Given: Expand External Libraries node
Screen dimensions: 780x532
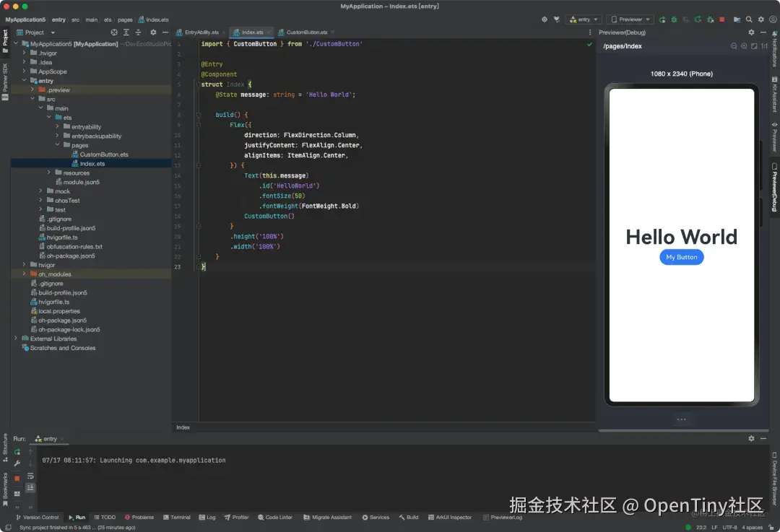Looking at the screenshot, I should [x=15, y=339].
